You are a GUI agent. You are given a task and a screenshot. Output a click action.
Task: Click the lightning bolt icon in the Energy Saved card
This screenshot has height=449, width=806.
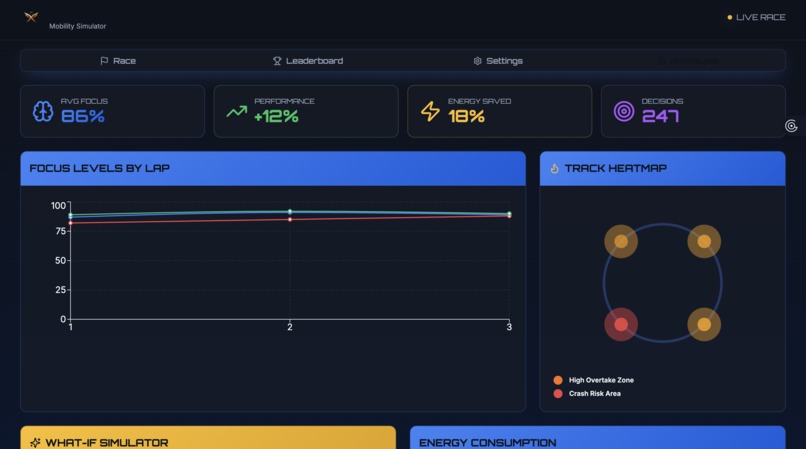coord(430,111)
